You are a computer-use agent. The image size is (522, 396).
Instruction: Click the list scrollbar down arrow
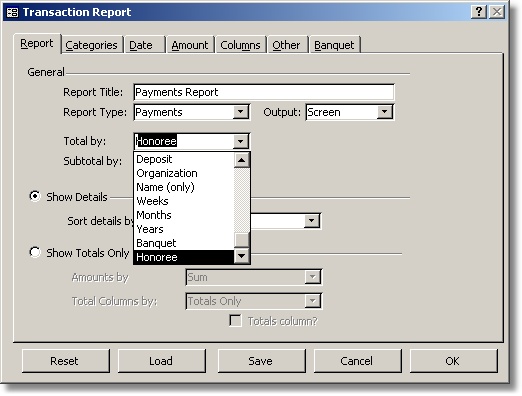coord(242,256)
